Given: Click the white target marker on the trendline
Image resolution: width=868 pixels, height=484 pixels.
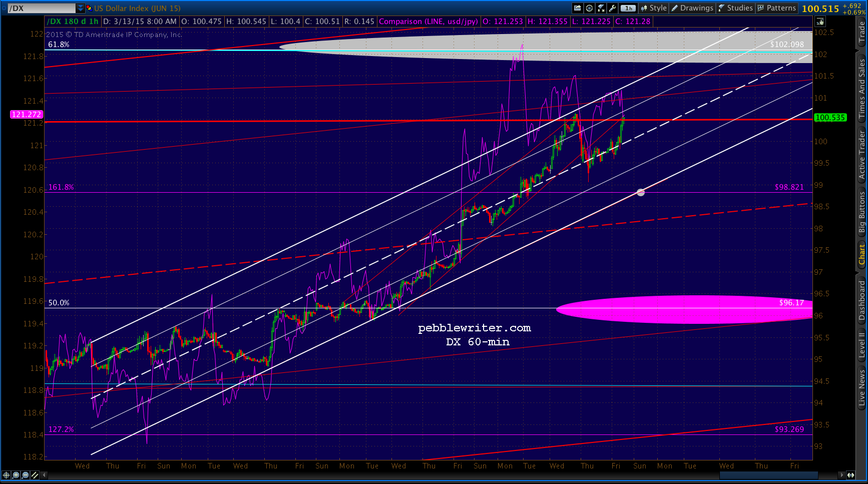Looking at the screenshot, I should click(x=640, y=192).
